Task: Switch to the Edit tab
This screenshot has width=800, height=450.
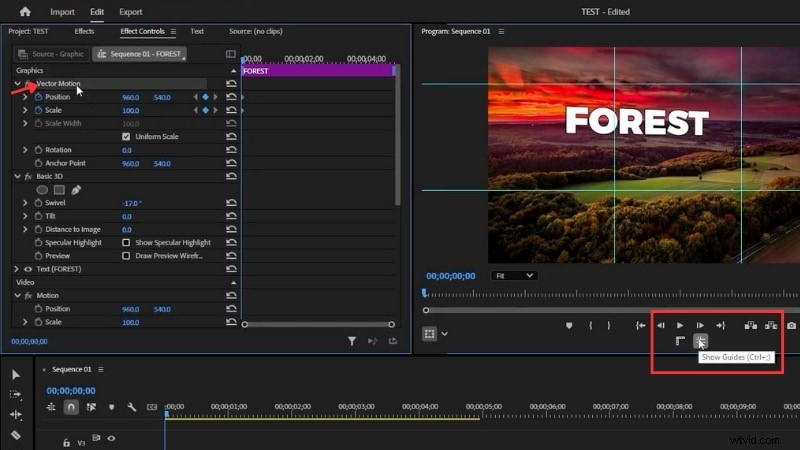Action: pos(97,12)
